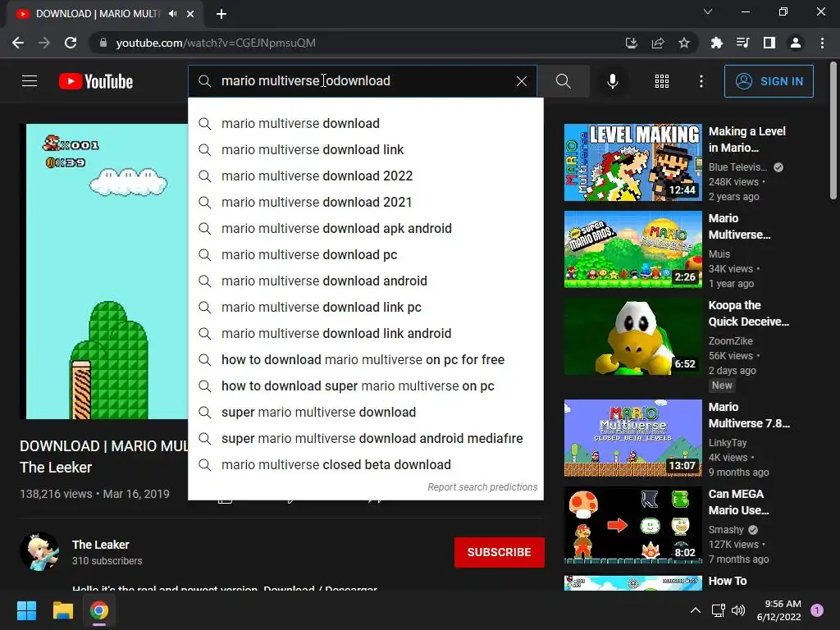840x630 pixels.
Task: Select 'super mario multiverse download android mediafire'
Action: click(x=365, y=438)
